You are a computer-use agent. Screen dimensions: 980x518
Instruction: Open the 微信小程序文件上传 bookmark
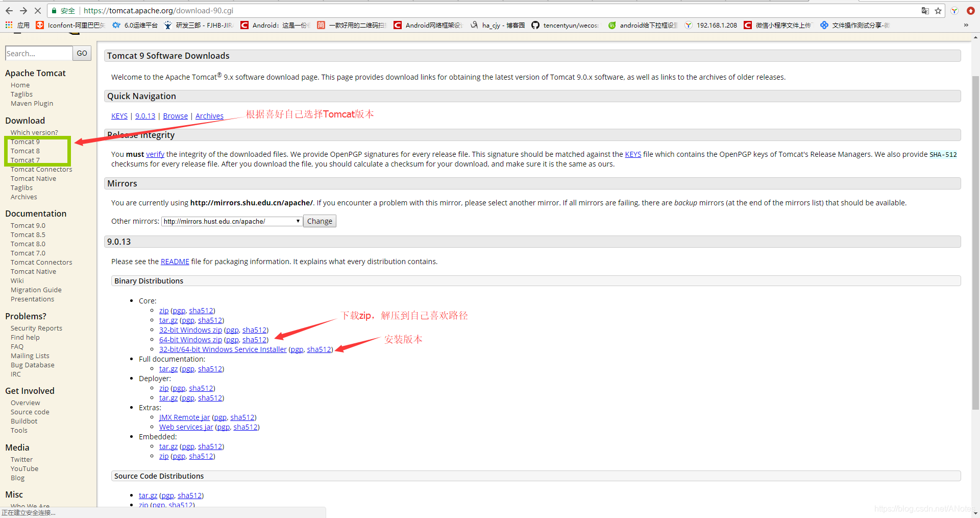(777, 25)
